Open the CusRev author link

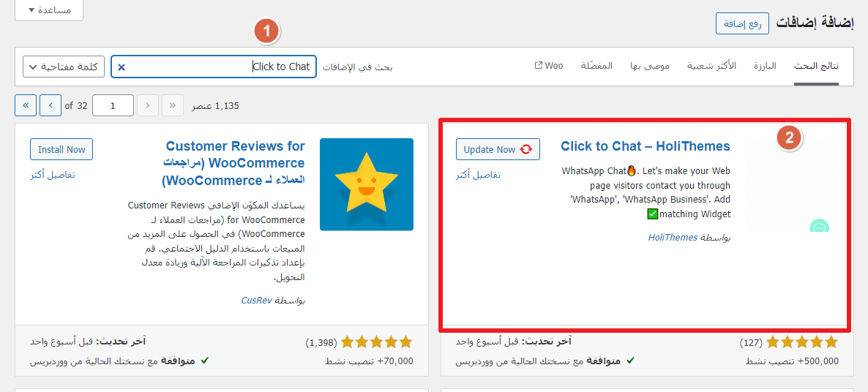tap(255, 301)
